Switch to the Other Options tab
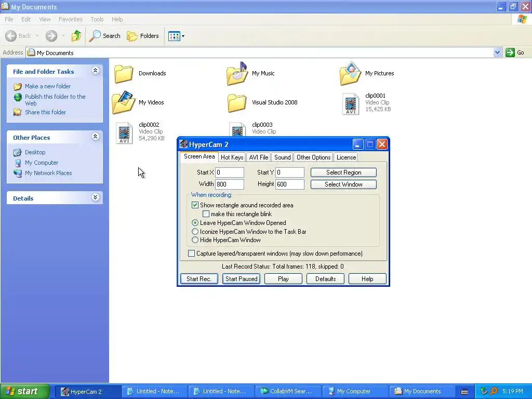This screenshot has width=532, height=399. pos(313,157)
